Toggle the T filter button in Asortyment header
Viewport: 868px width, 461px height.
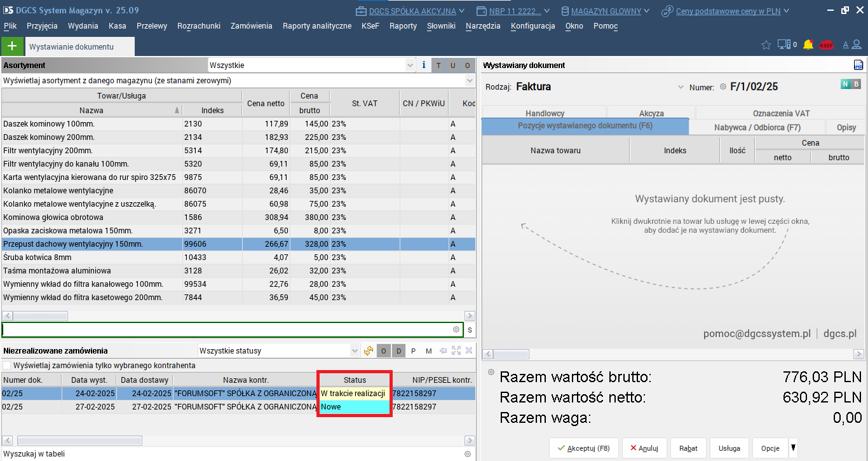pos(438,65)
